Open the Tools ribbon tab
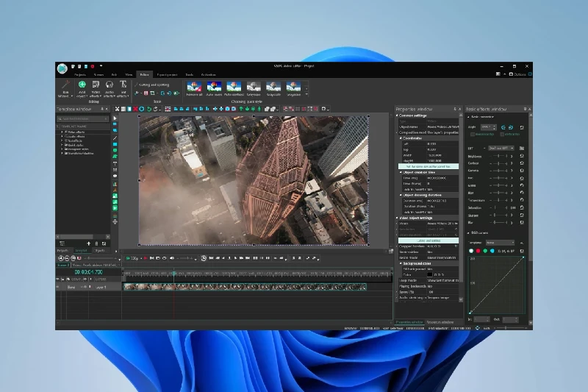588x392 pixels. click(189, 74)
